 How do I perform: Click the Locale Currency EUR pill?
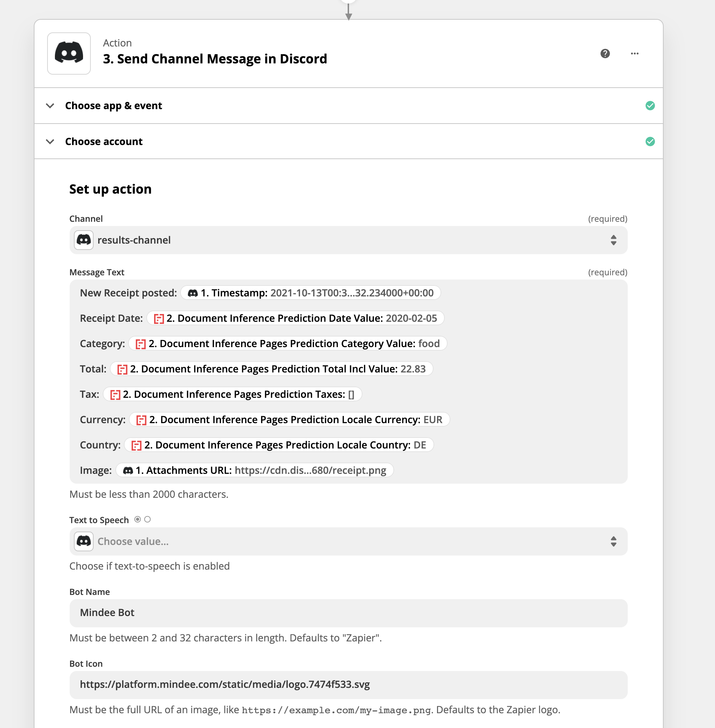click(290, 420)
